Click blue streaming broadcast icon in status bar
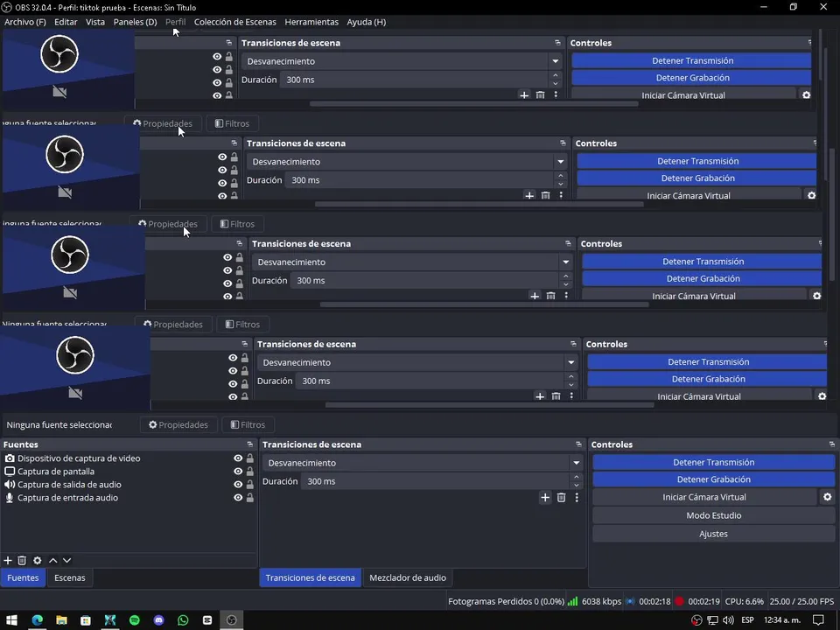This screenshot has width=840, height=630. 631,602
